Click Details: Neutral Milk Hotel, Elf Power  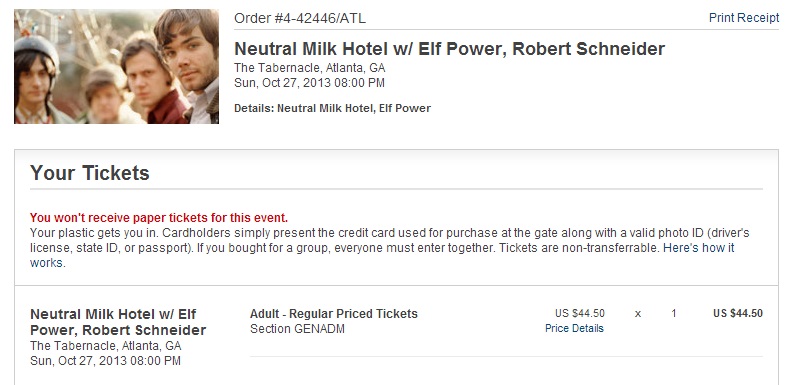333,108
